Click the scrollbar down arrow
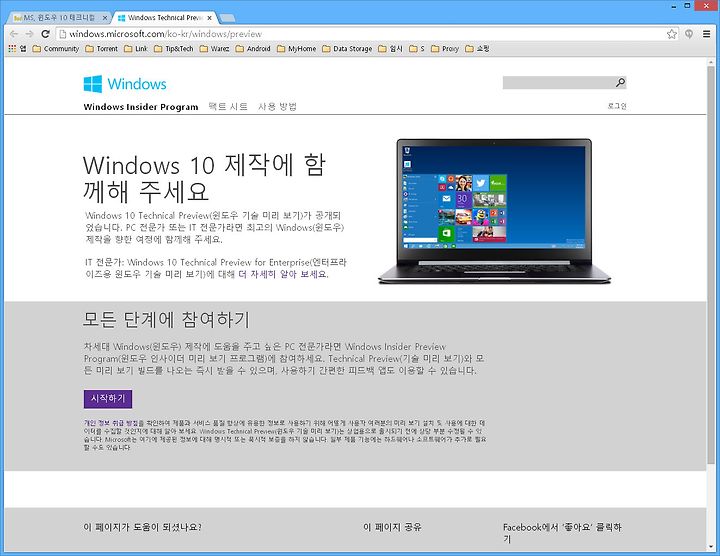Viewport: 720px width, 556px height. point(711,546)
